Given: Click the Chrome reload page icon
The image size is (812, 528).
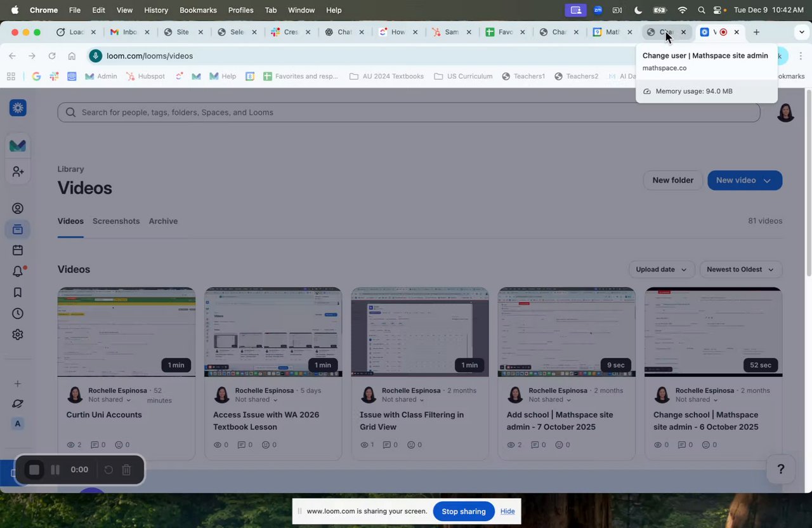Looking at the screenshot, I should pyautogui.click(x=52, y=56).
